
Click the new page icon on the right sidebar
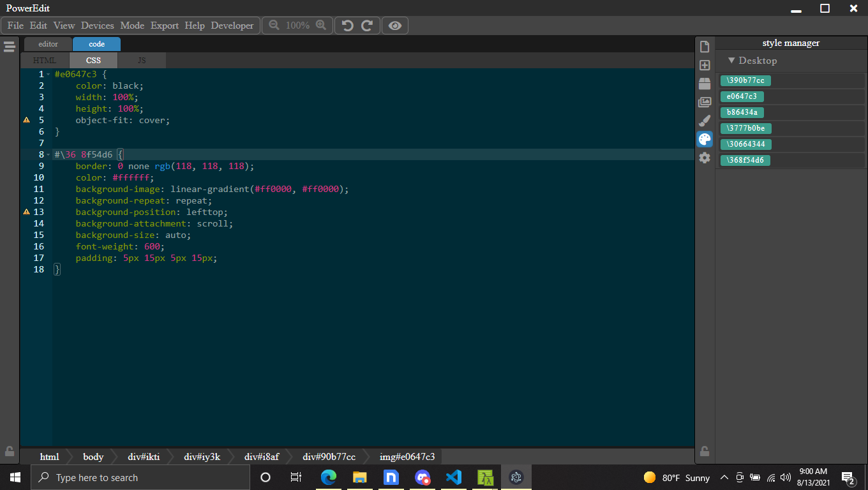click(x=705, y=47)
